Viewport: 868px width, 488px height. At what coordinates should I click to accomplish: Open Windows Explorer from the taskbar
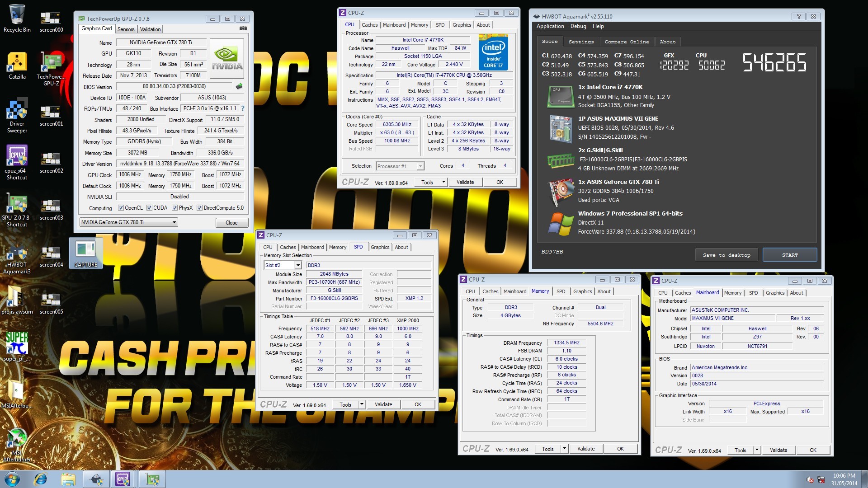pos(68,479)
